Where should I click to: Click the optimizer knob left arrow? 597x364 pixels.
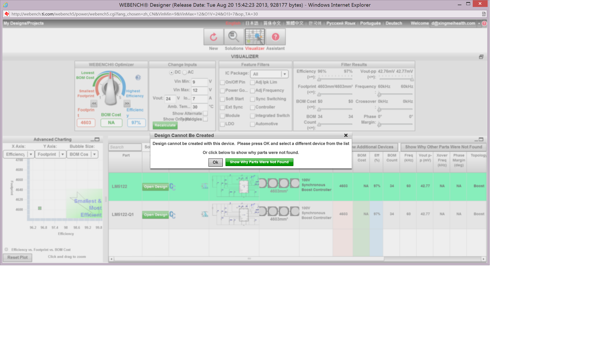coord(94,103)
